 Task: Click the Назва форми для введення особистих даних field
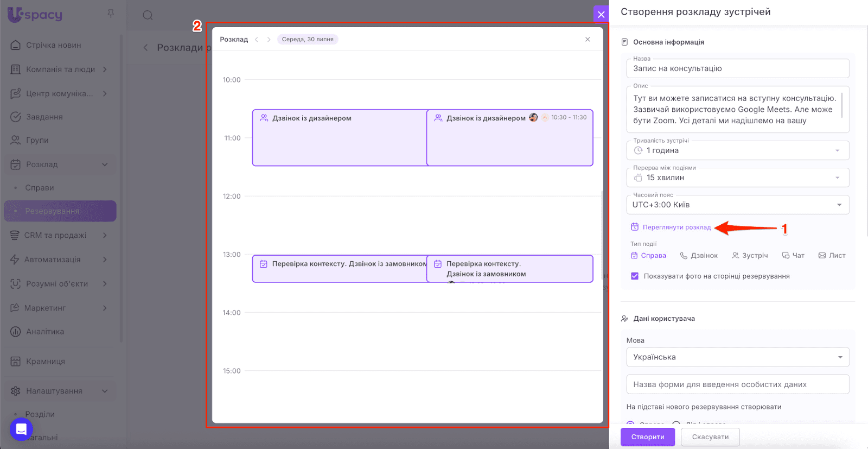(x=738, y=384)
